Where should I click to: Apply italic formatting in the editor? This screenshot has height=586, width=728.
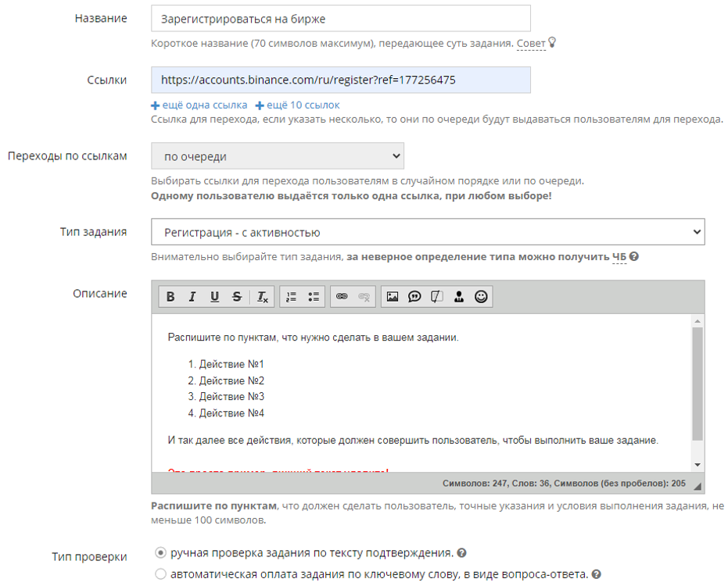click(x=192, y=296)
